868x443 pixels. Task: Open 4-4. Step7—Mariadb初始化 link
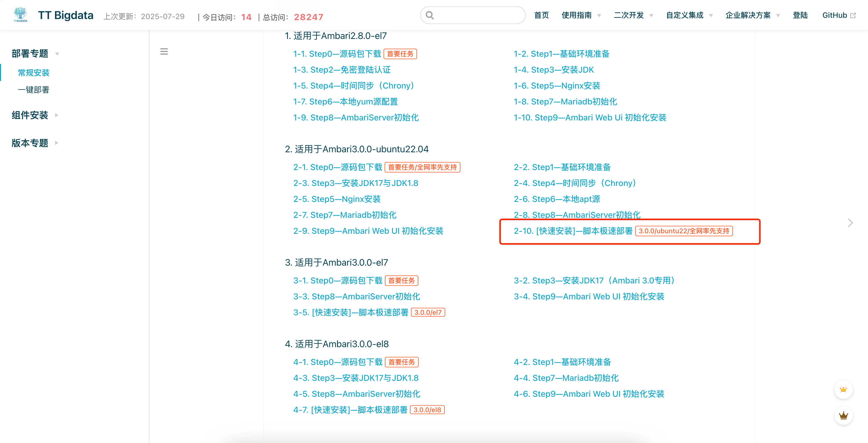566,378
